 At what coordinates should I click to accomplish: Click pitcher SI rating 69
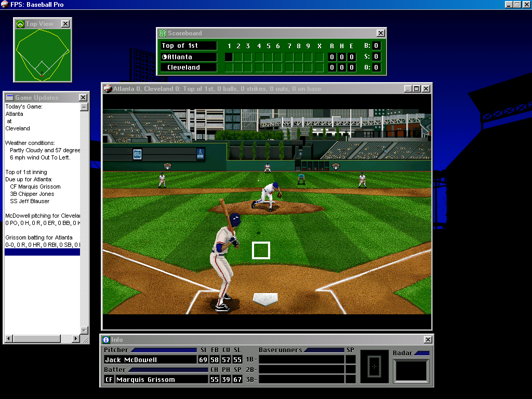point(203,360)
